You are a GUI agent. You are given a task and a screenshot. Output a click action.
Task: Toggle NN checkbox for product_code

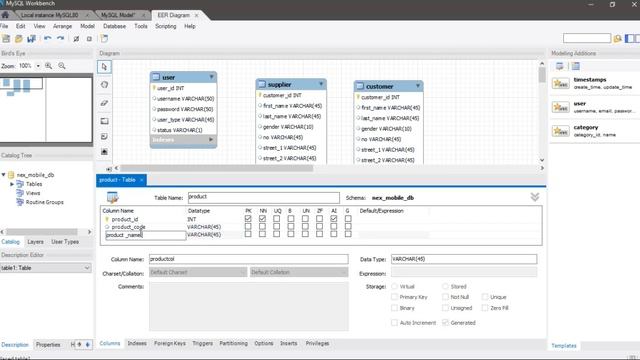(x=262, y=227)
